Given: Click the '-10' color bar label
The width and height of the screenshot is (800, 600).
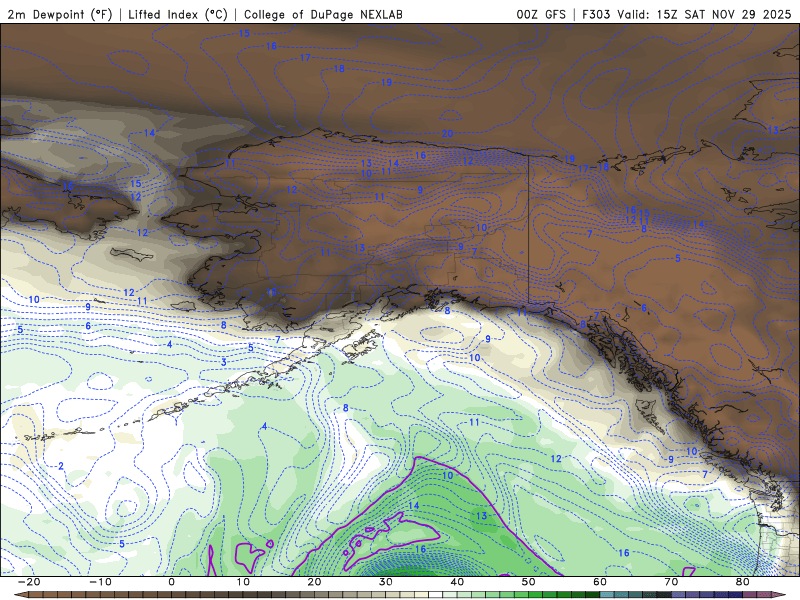Looking at the screenshot, I should tap(100, 582).
